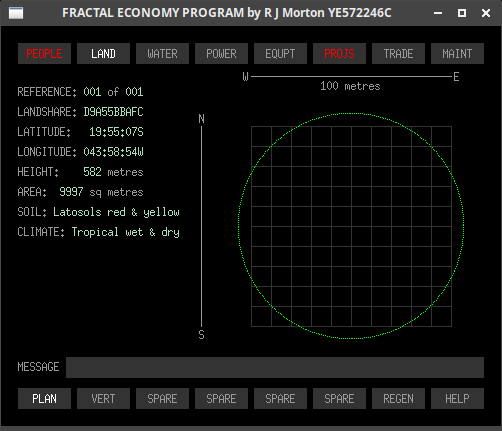502x431 pixels.
Task: Click the window menu icon in title bar
Action: pos(16,13)
